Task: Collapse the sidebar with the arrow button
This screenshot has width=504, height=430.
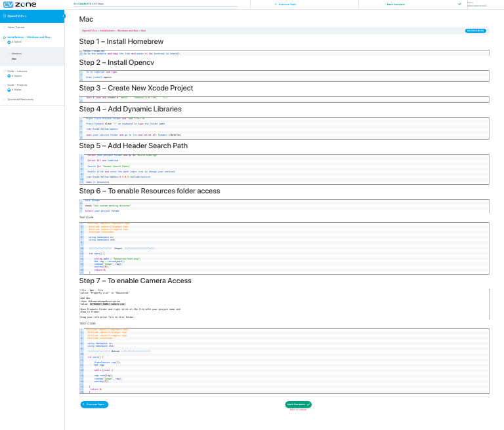Action: coord(64,16)
